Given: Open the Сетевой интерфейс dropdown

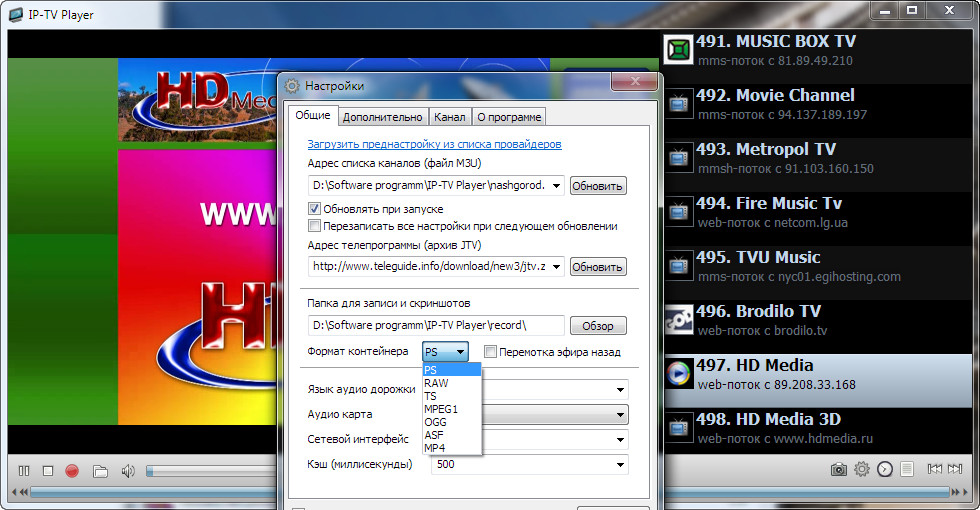Looking at the screenshot, I should pyautogui.click(x=620, y=439).
